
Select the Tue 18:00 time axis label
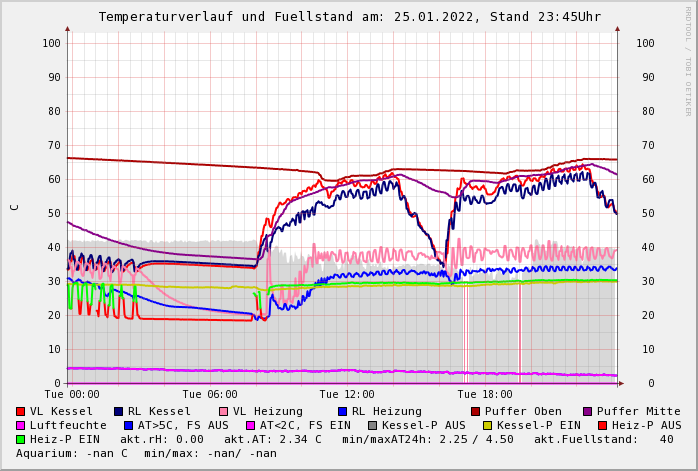[485, 394]
